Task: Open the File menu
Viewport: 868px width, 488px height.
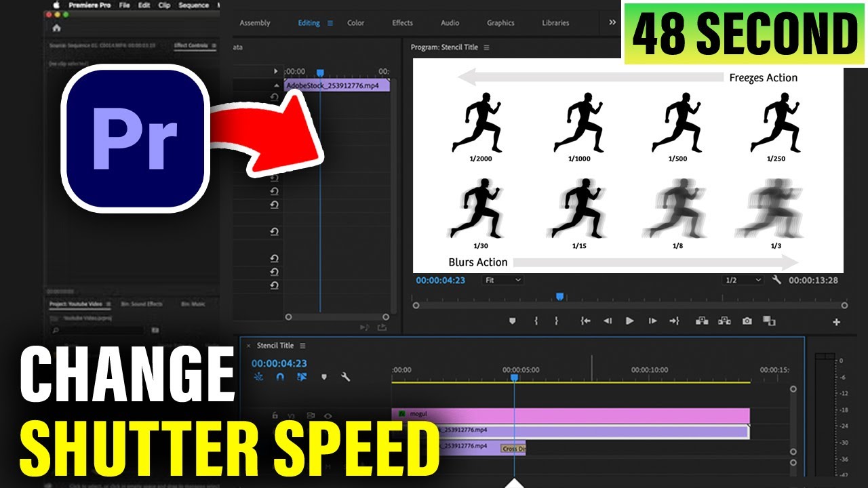Action: [124, 5]
